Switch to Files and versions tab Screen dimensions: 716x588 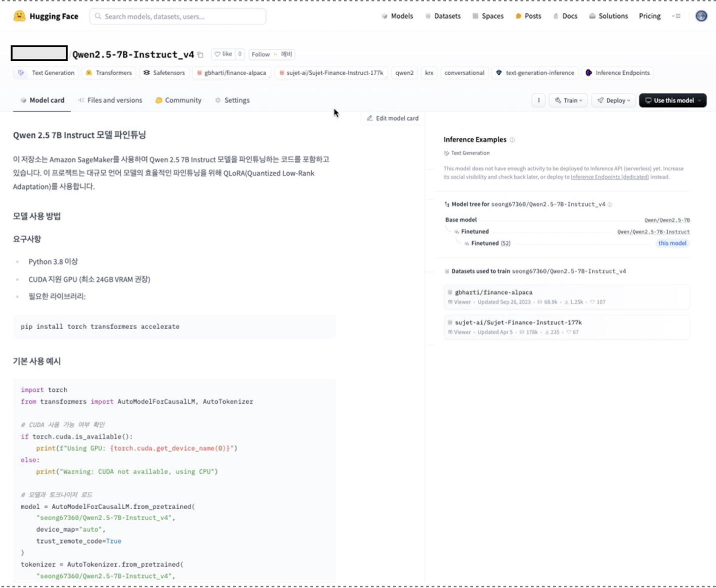pyautogui.click(x=110, y=100)
